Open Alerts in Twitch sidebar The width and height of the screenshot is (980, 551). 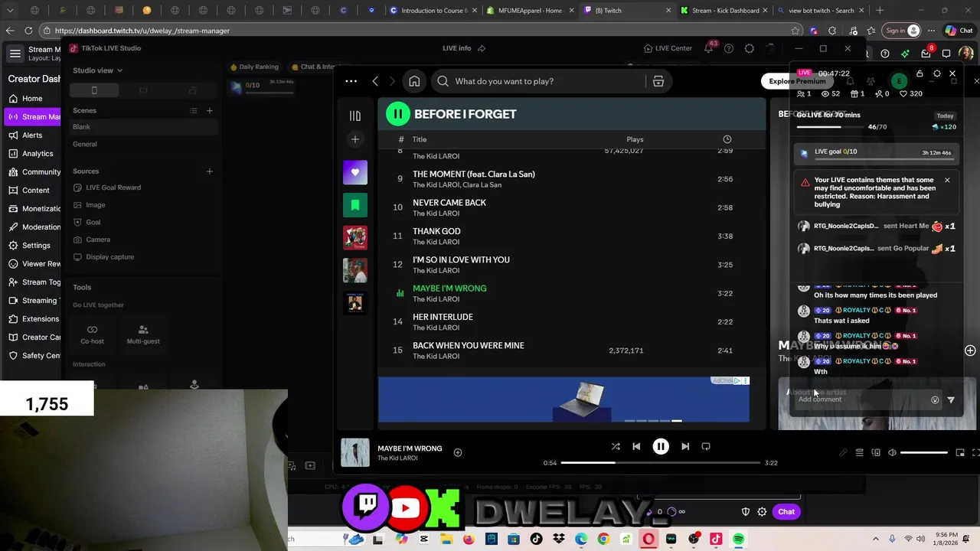pos(31,135)
